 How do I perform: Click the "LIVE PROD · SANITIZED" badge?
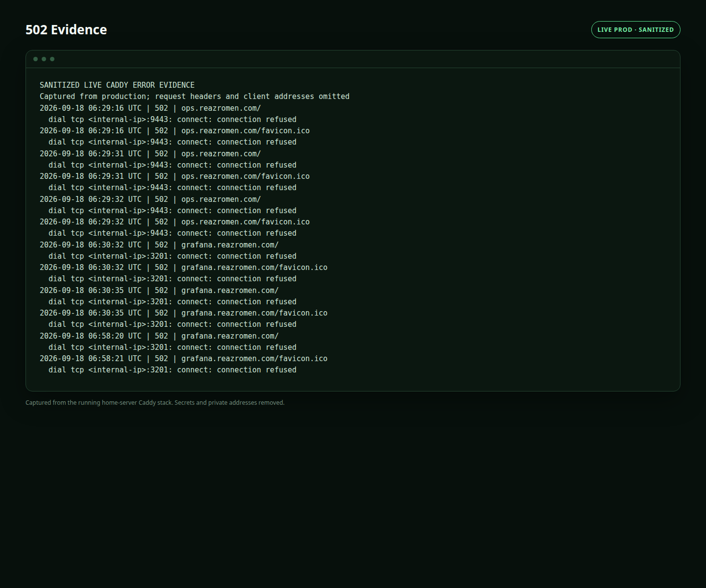click(635, 29)
